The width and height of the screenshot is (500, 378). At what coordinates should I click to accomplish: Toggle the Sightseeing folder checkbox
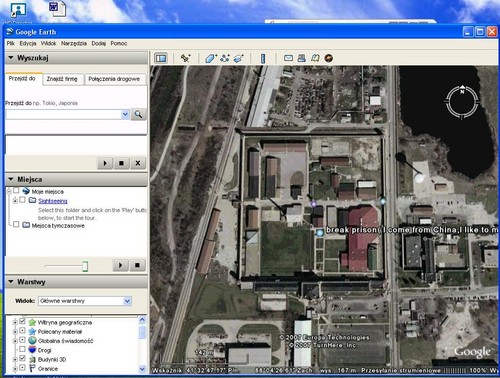22,200
